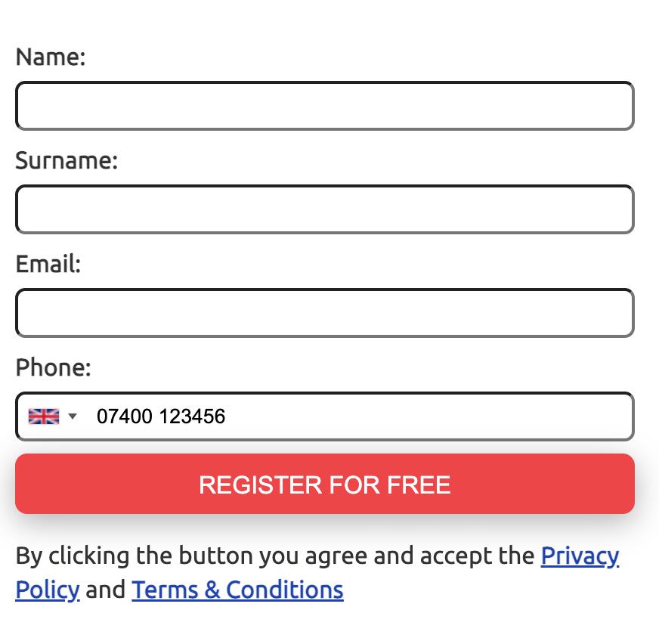Click the 07400 123456 placeholder text
Viewport: 659px width, 644px height.
[x=161, y=416]
